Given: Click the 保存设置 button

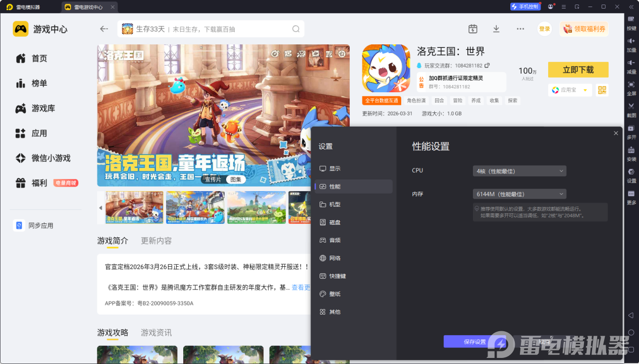Looking at the screenshot, I should [x=474, y=342].
